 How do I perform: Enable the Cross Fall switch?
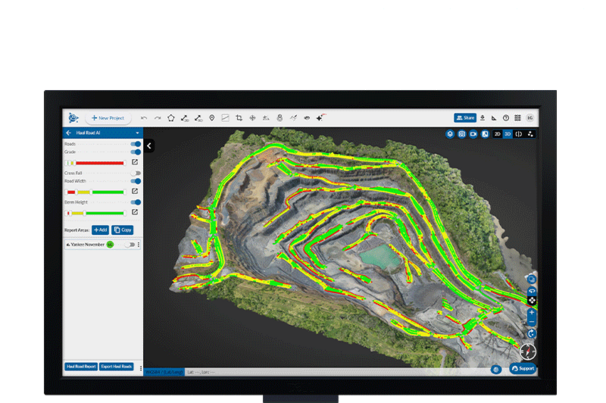(136, 173)
